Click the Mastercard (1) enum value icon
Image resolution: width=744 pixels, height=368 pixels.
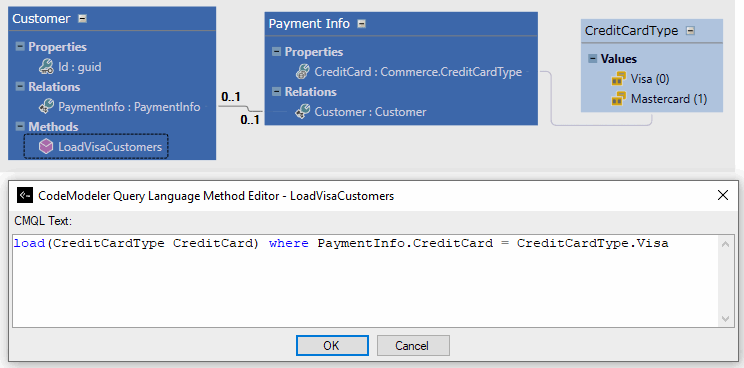point(618,99)
